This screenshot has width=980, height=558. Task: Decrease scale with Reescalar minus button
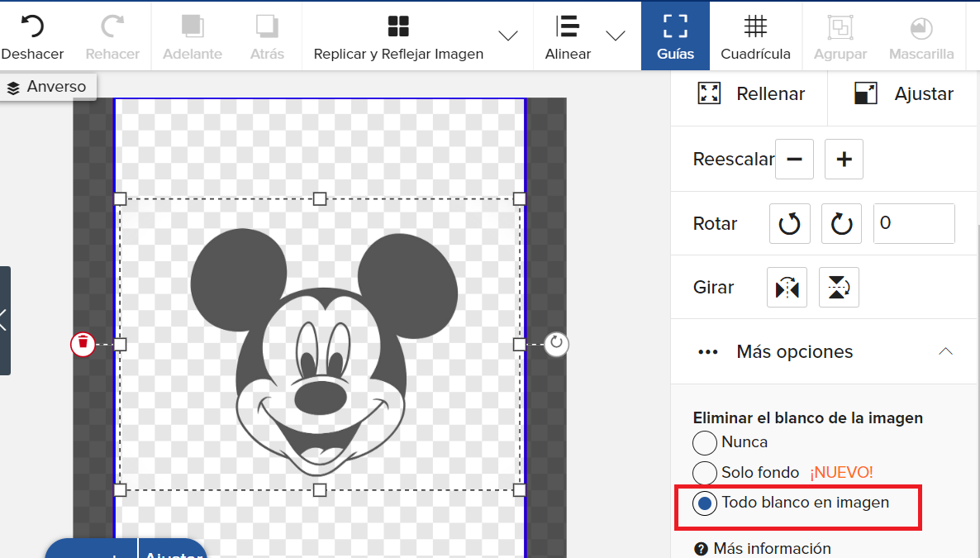point(794,160)
